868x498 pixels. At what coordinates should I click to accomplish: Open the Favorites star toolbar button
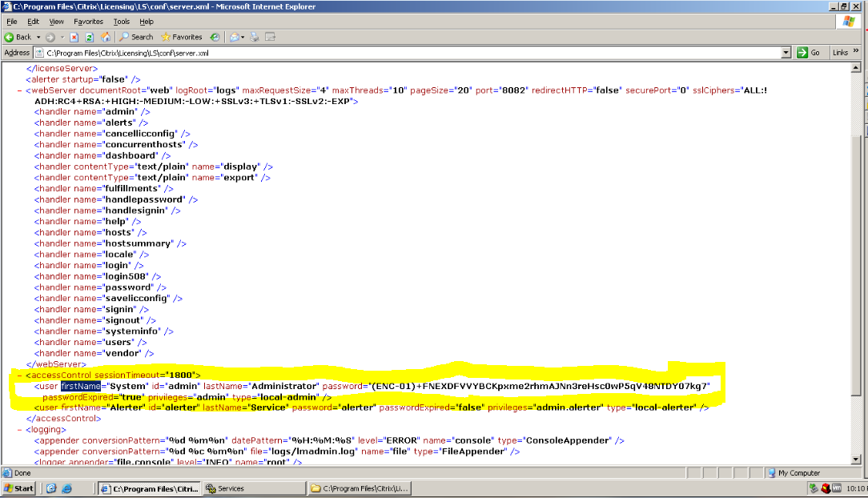pos(182,37)
